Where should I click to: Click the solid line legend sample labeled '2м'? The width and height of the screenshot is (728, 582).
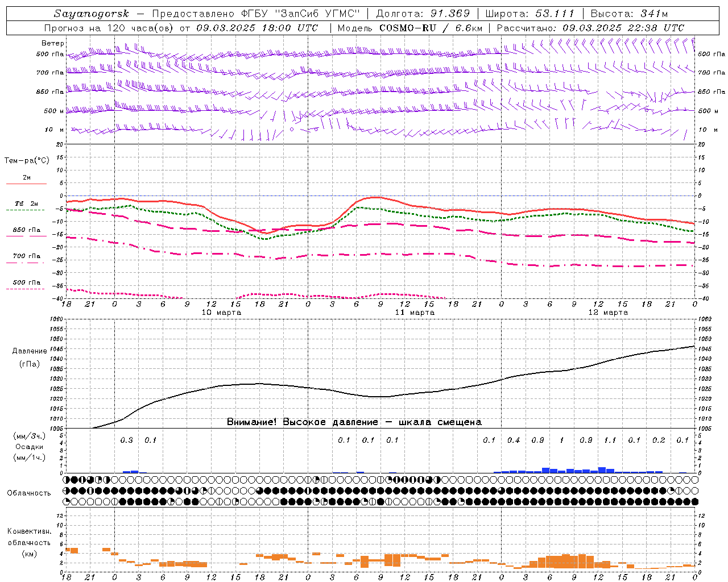[26, 184]
